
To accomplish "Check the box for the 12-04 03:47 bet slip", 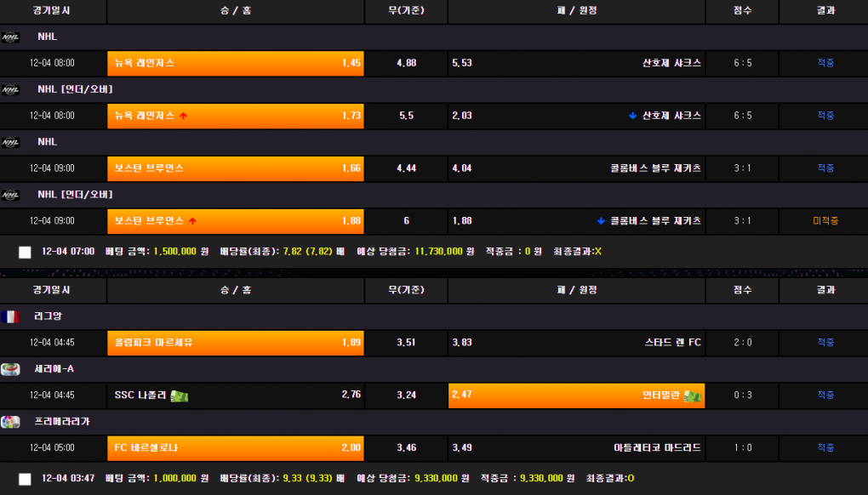I will 25,479.
